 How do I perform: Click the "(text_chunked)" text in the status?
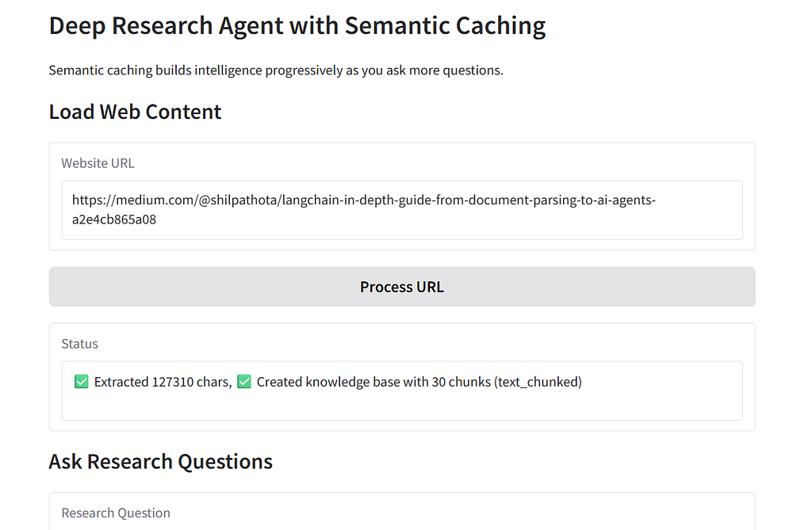tap(538, 382)
